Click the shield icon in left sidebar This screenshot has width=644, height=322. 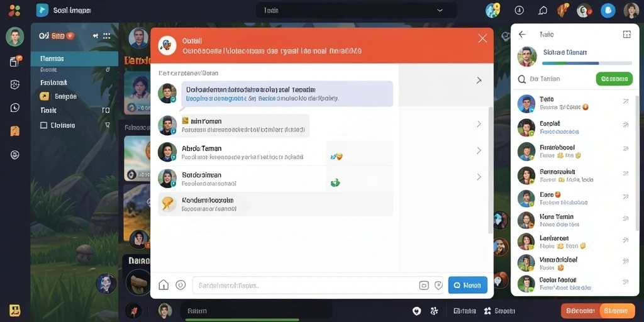15,85
